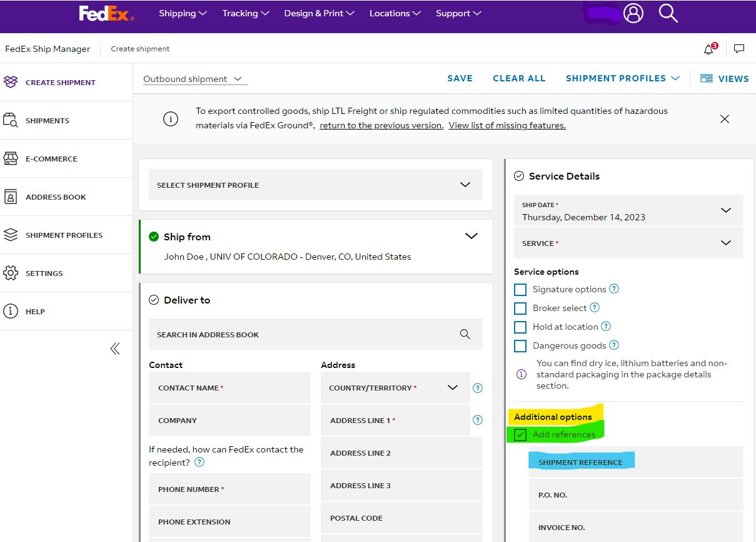Collapse the sidebar with double-chevron icon
This screenshot has height=542, width=756.
pos(115,349)
